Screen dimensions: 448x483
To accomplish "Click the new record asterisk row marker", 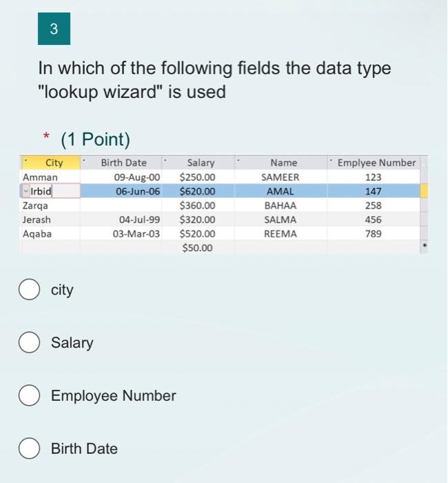I will 425,246.
